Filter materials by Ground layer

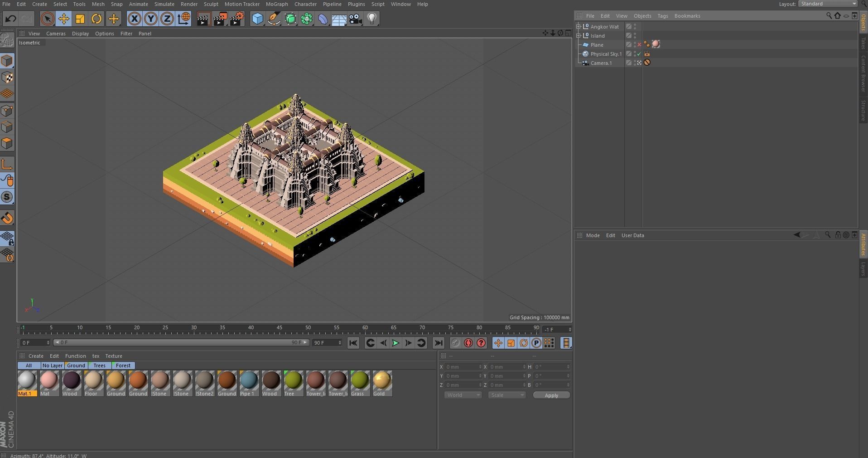[76, 365]
